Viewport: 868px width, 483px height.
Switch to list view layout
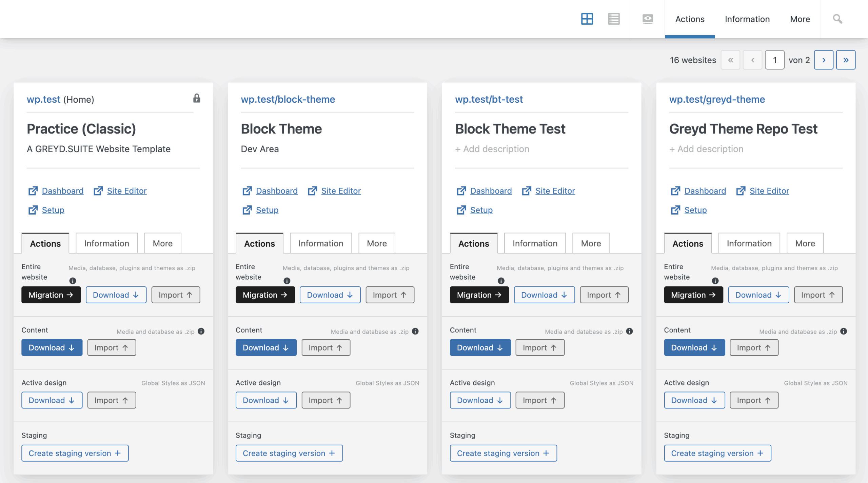tap(614, 19)
